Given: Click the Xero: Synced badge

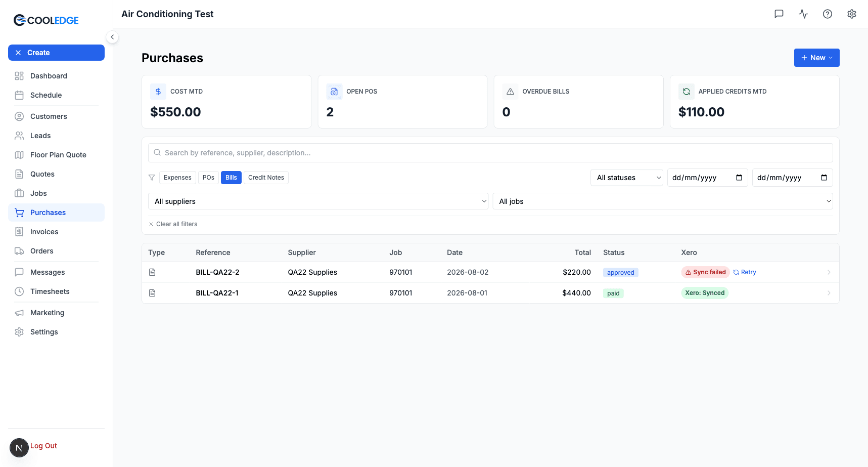Looking at the screenshot, I should [705, 293].
